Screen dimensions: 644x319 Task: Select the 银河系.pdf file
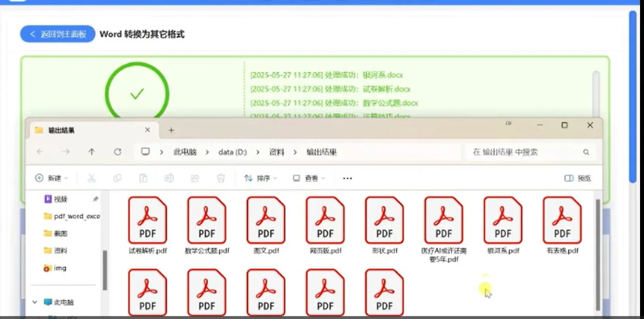pyautogui.click(x=503, y=225)
